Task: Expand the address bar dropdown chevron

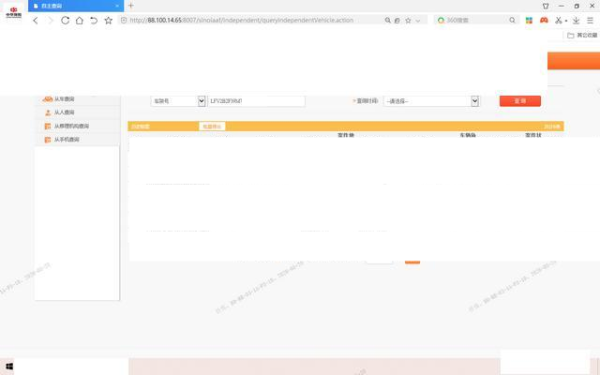Action: 418,21
